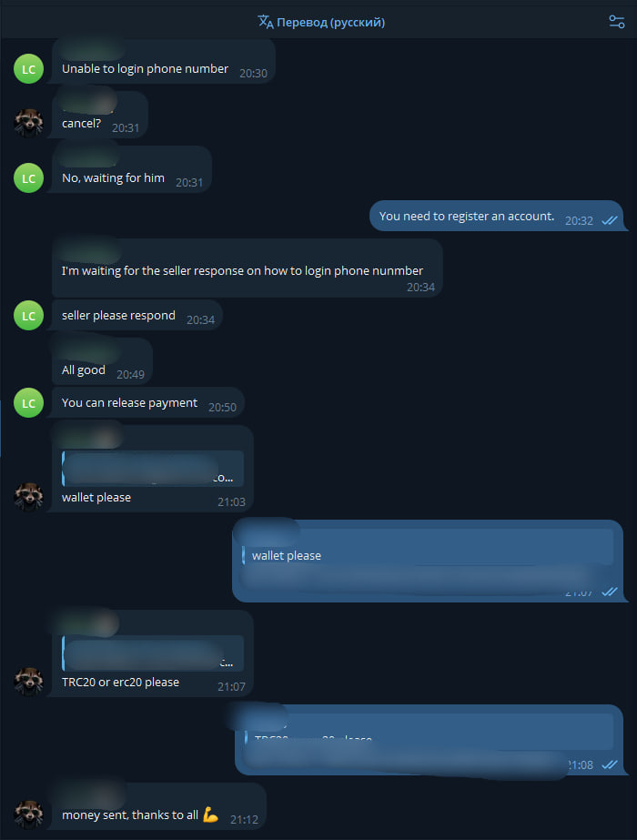
Task: Open the raccoon avatar next to 'cancel?'
Action: pyautogui.click(x=28, y=123)
